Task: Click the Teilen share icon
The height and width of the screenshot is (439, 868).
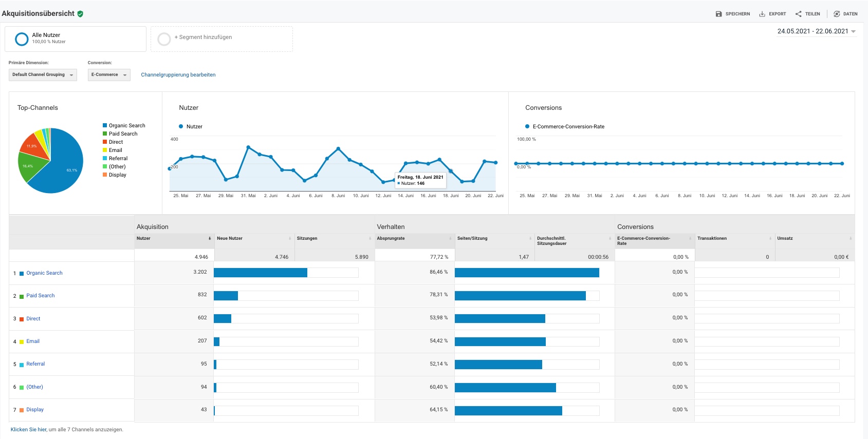Action: tap(798, 14)
